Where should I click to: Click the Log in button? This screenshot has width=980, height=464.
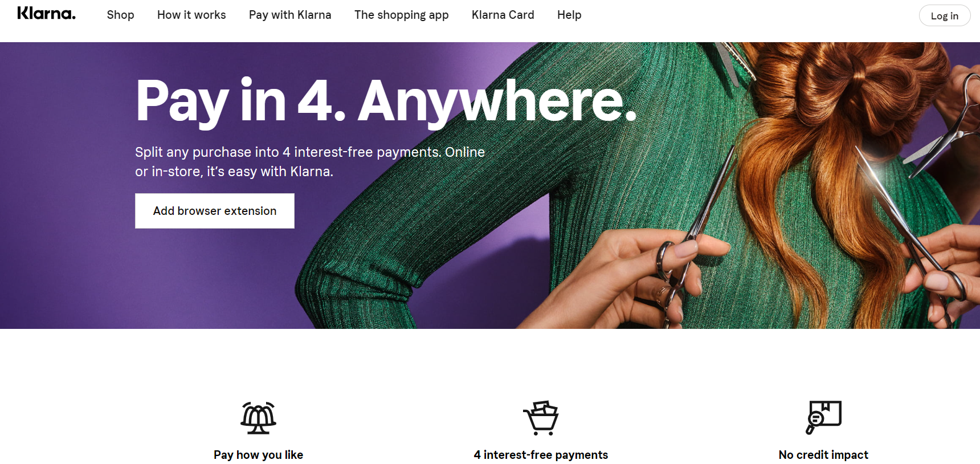(945, 16)
